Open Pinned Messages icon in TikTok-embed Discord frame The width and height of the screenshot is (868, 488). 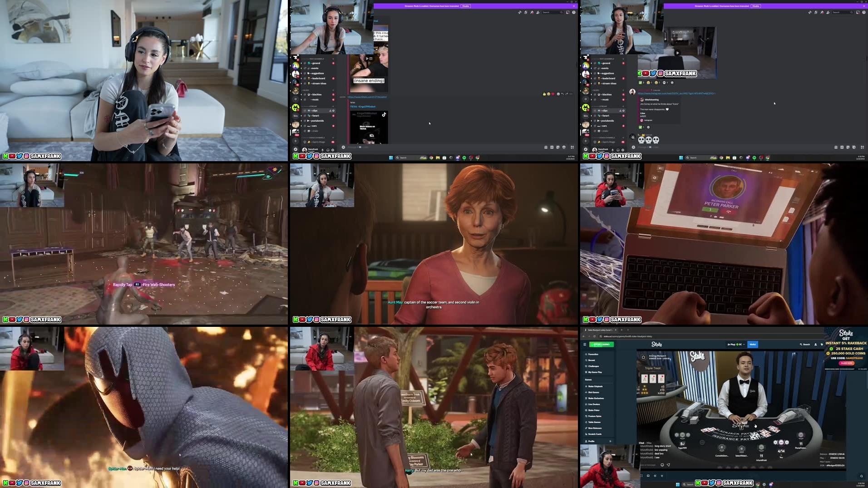click(x=532, y=12)
